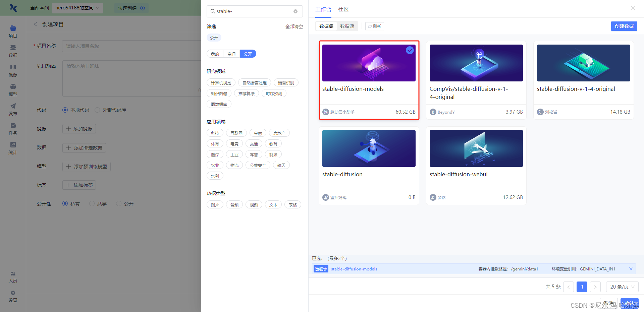644x312 pixels.
Task: Open the 设置 gear icon
Action: [13, 293]
